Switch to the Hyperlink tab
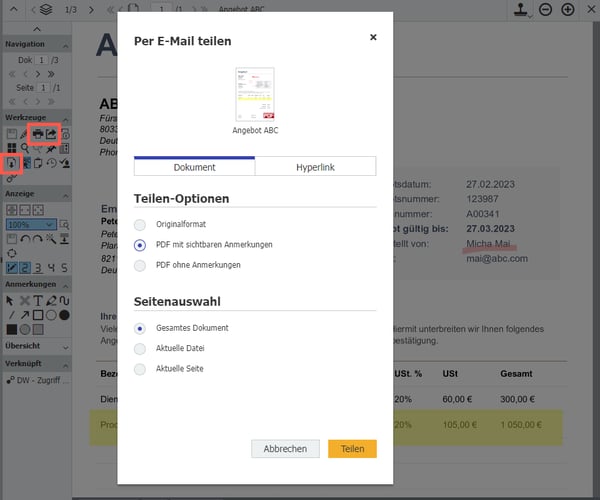600x500 pixels. click(316, 168)
